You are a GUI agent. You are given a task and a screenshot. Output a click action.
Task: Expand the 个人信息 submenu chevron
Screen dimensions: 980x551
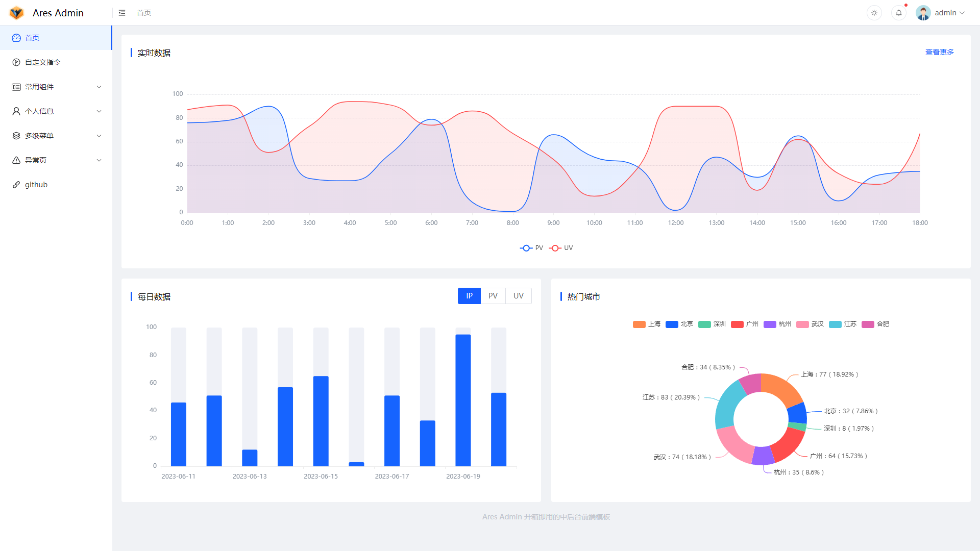pos(99,111)
